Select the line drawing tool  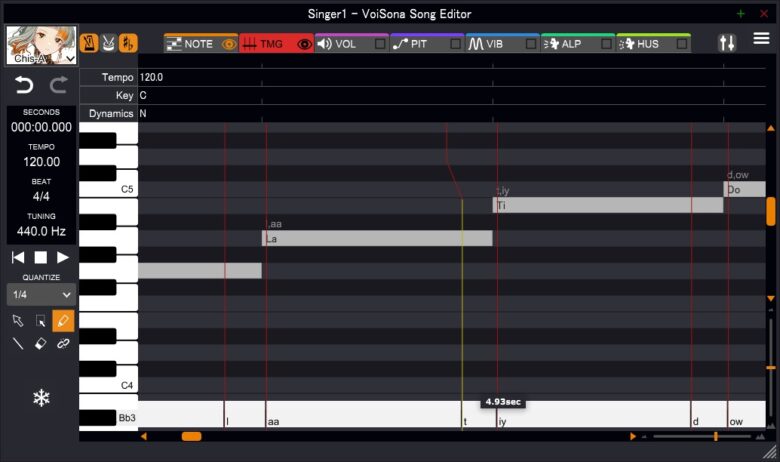pos(18,343)
